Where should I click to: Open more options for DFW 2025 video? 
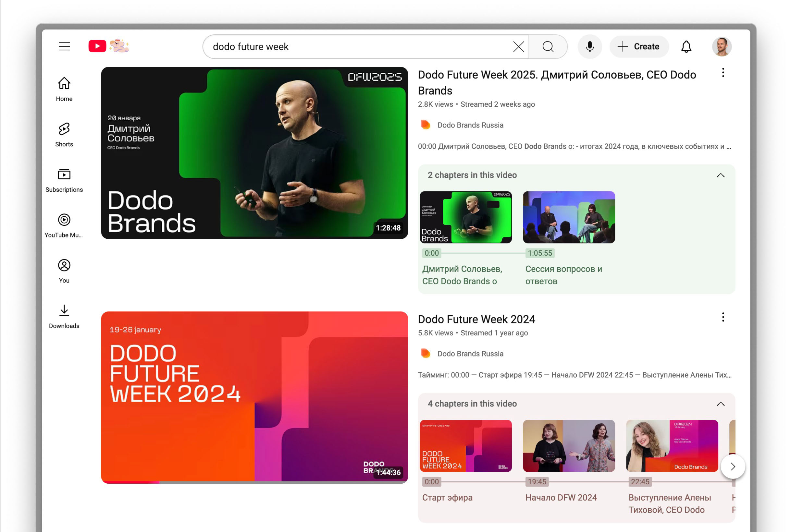723,73
